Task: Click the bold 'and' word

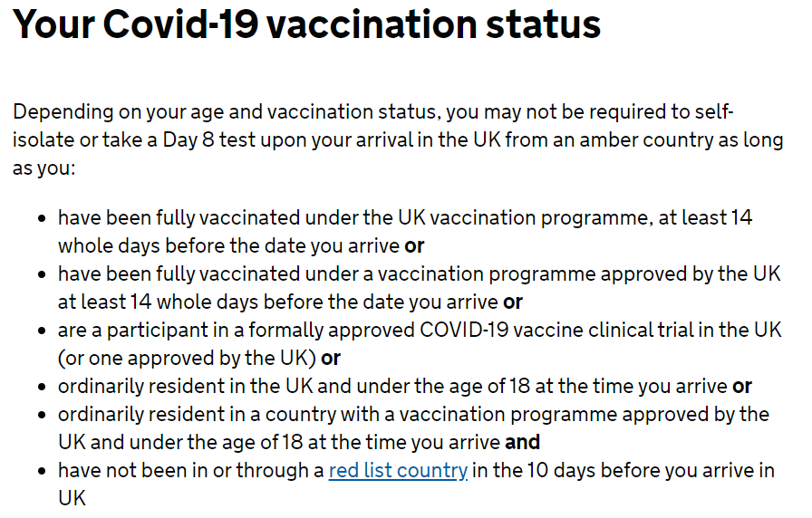Action: click(x=523, y=443)
